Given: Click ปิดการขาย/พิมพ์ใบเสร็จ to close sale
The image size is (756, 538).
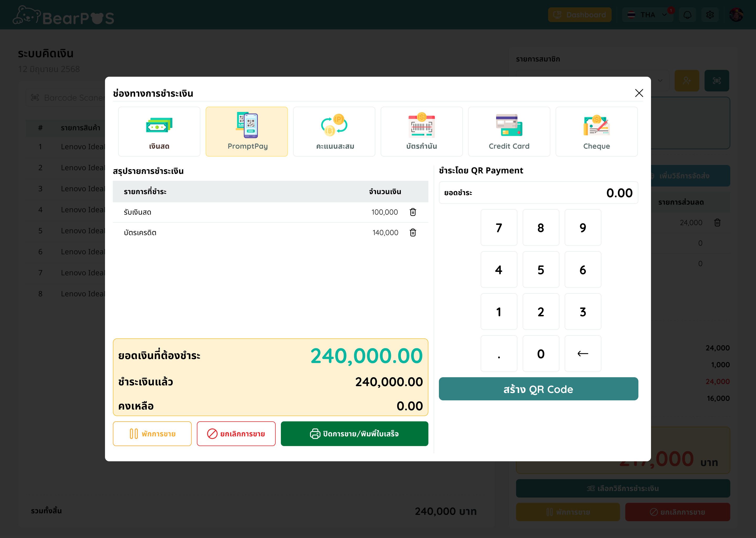Looking at the screenshot, I should point(354,434).
